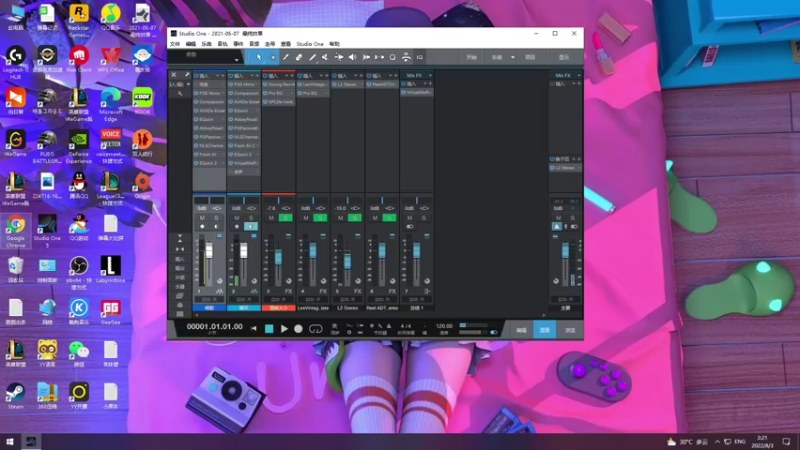Open automation mode selector on main channel

(565, 299)
